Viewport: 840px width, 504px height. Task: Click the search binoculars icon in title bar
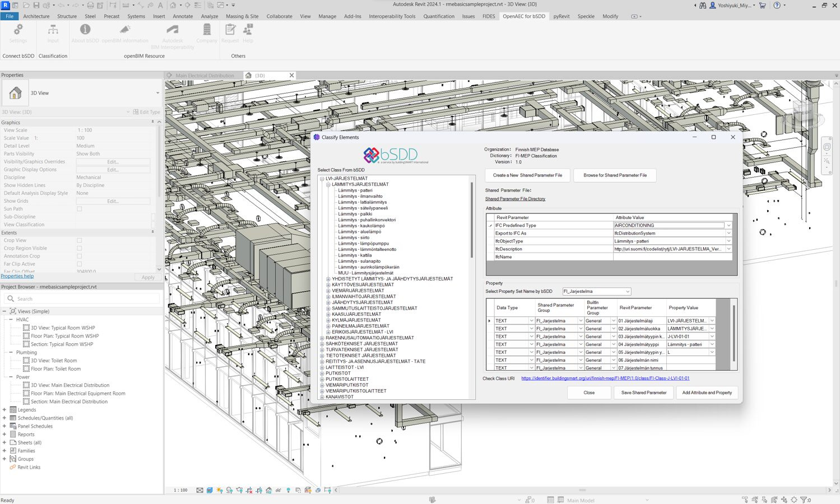pos(702,5)
